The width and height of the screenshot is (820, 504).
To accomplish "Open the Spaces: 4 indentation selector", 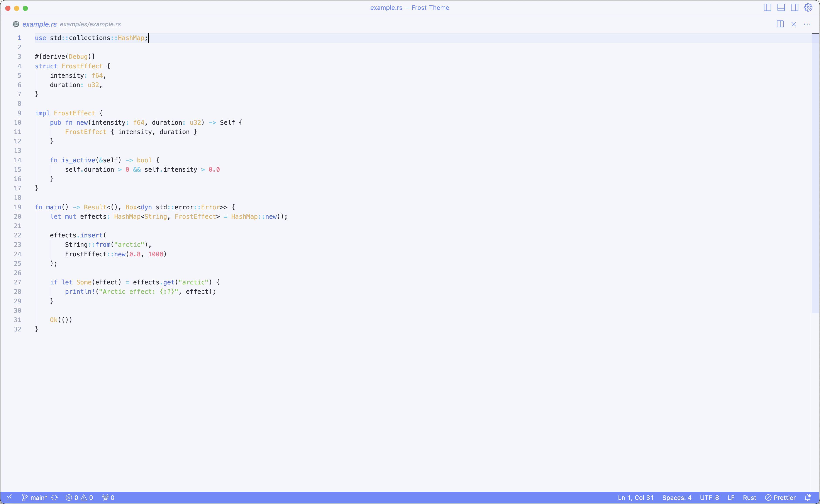I will coord(677,497).
